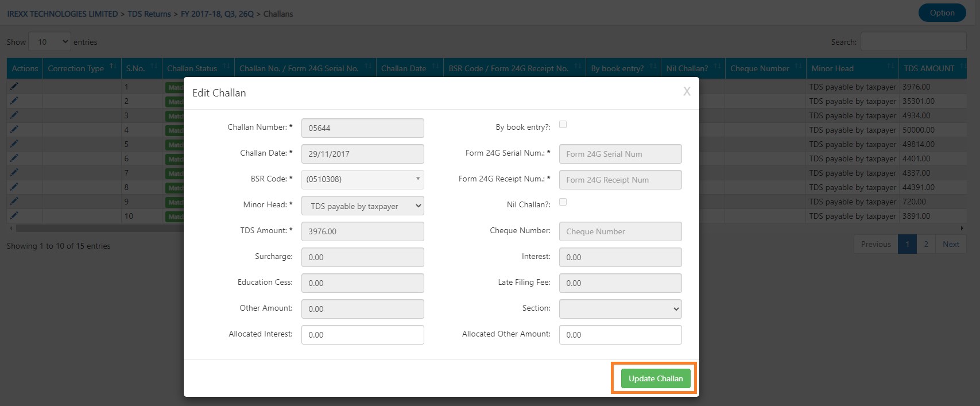Screen dimensions: 980x406
Task: Open the Section dropdown
Action: pos(621,309)
